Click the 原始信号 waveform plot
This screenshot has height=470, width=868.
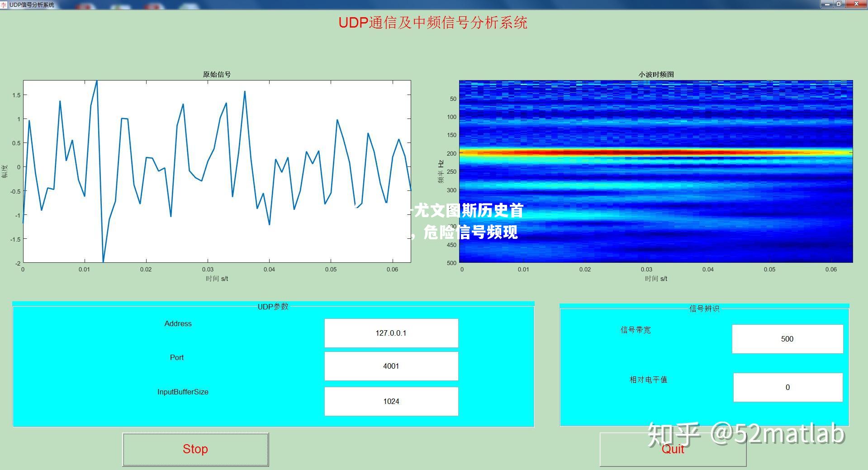(217, 171)
